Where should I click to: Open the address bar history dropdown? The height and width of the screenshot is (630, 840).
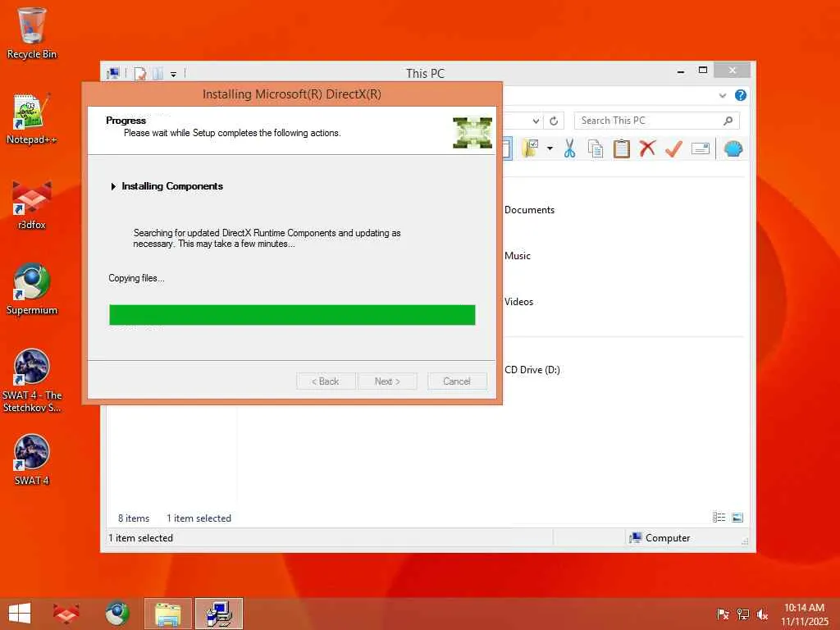(536, 121)
